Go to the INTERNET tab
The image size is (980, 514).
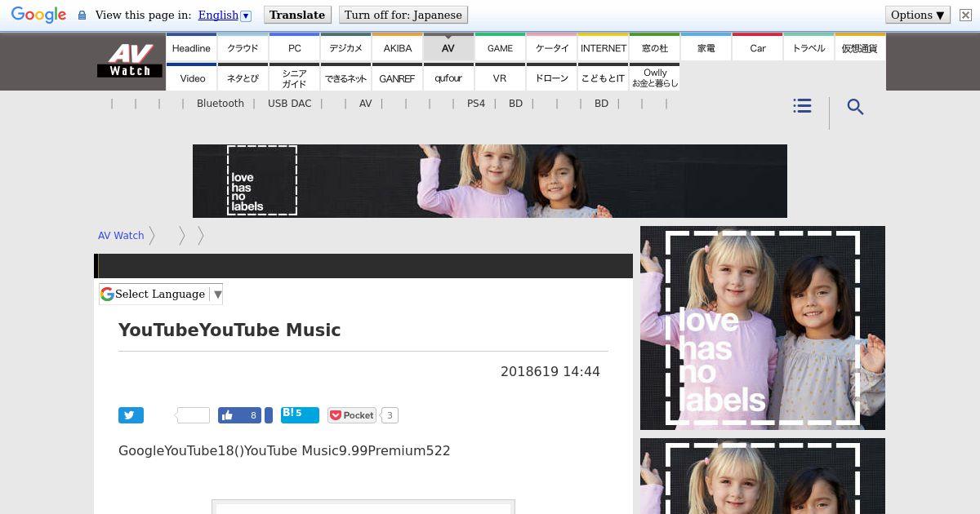[604, 48]
